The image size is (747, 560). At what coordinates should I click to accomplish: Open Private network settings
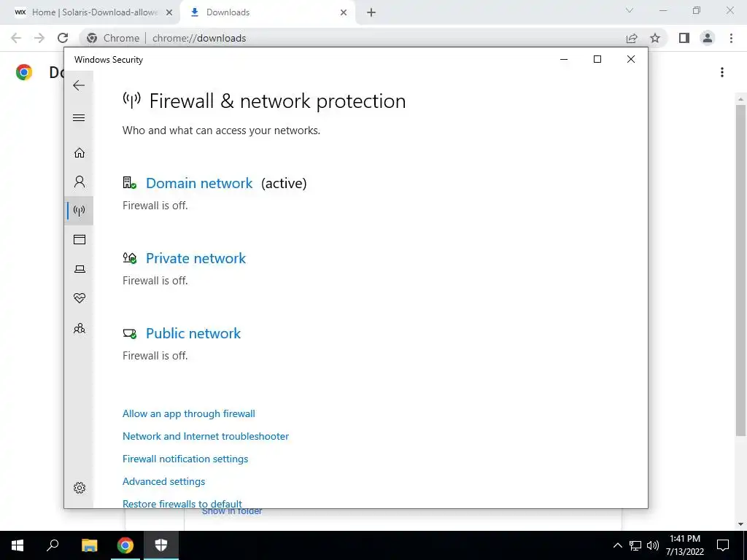point(196,259)
